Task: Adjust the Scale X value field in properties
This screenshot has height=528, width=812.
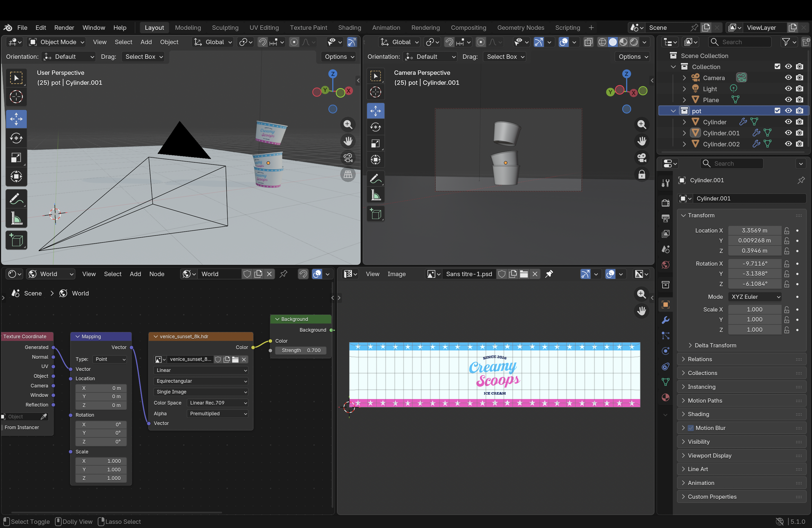Action: (755, 309)
